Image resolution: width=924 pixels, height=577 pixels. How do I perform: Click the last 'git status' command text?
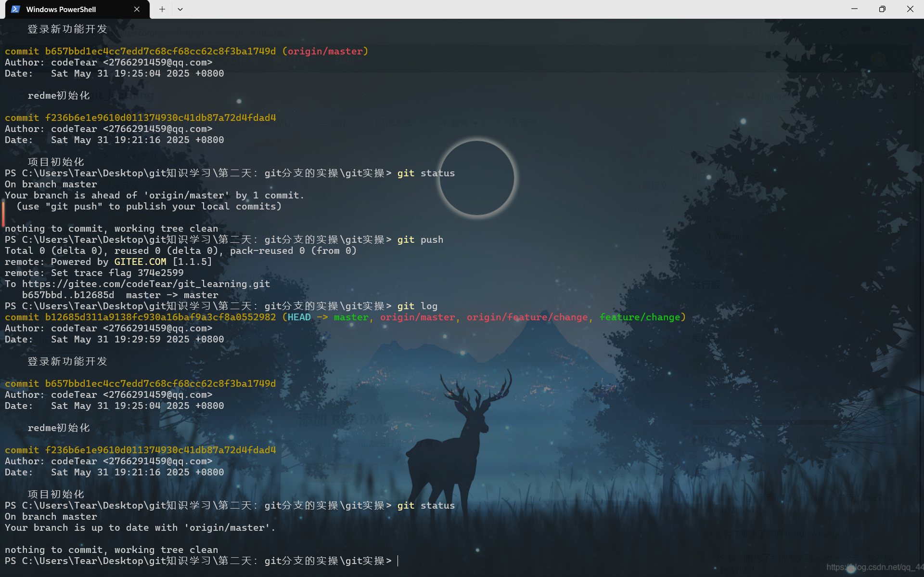click(x=425, y=505)
